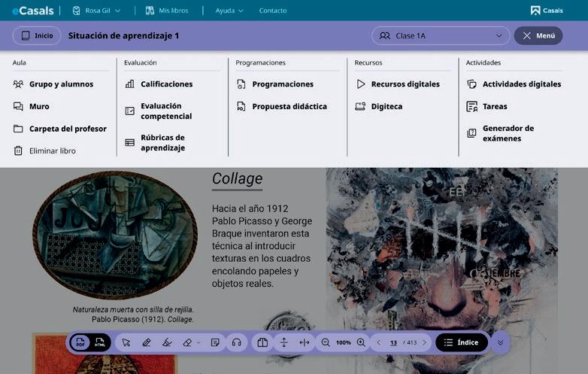This screenshot has height=374, width=588.
Task: Click the Inicio button
Action: click(37, 35)
